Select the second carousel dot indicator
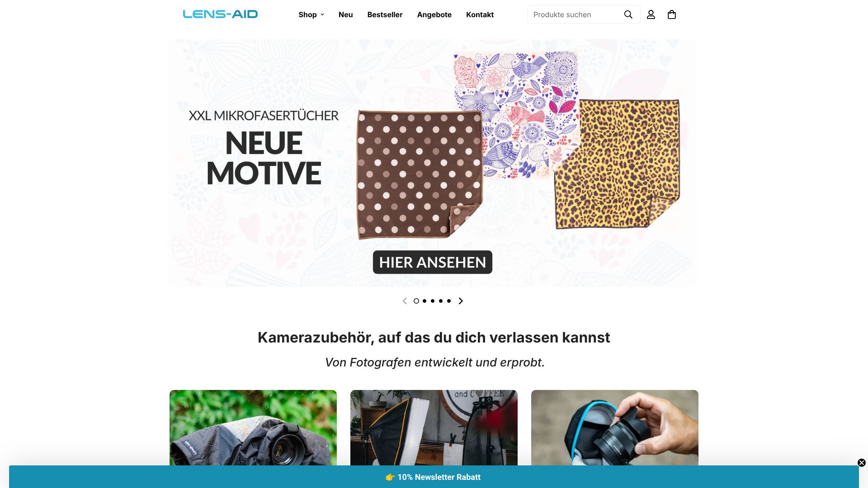The height and width of the screenshot is (488, 868). (425, 301)
